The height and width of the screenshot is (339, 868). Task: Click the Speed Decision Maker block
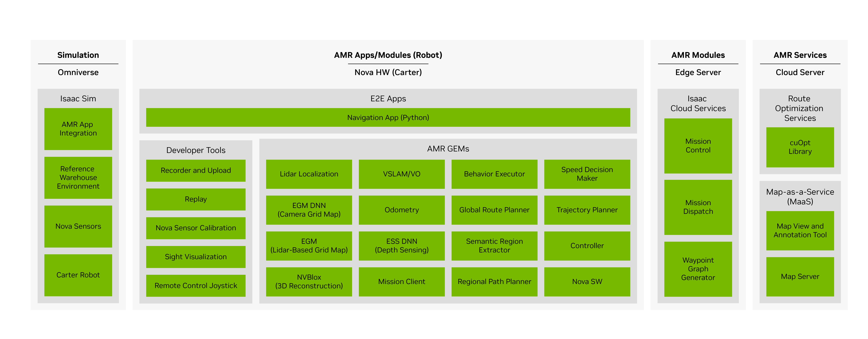coord(587,174)
